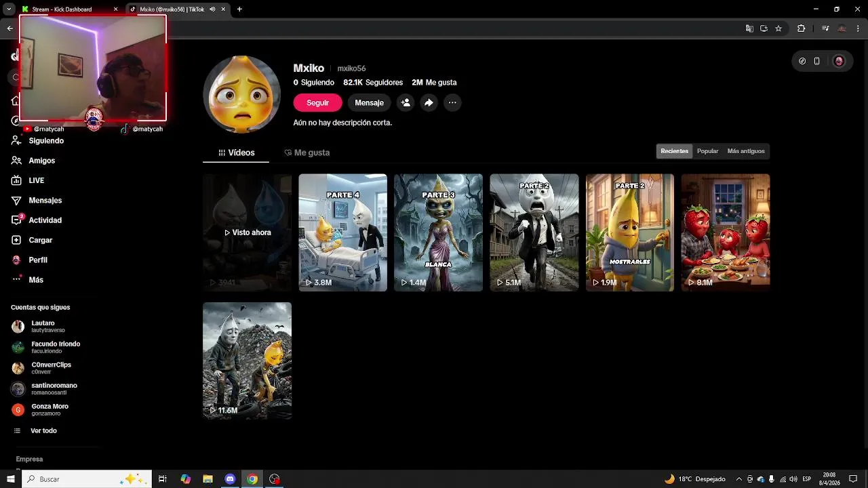This screenshot has height=488, width=868.
Task: Open the tab search dropdown arrow
Action: point(9,9)
